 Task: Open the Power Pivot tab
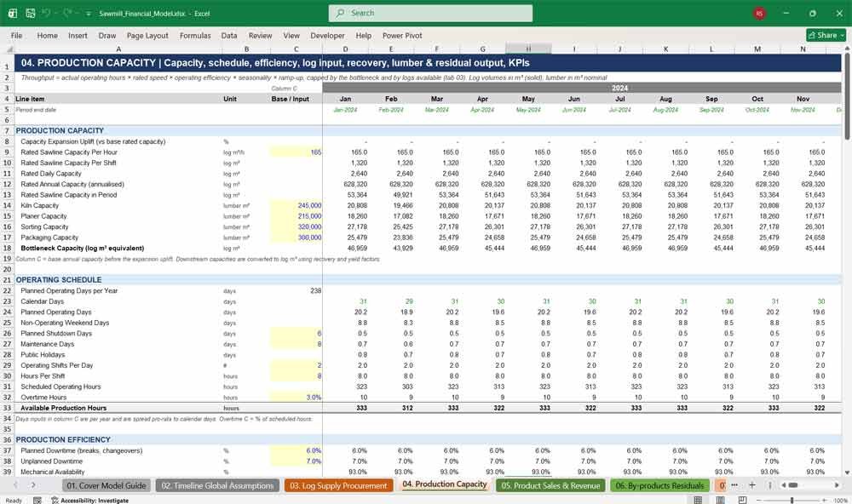[402, 35]
